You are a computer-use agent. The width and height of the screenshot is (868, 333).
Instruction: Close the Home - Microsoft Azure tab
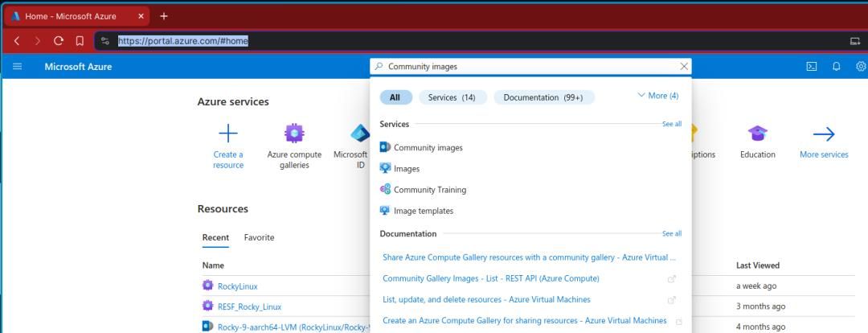[141, 16]
